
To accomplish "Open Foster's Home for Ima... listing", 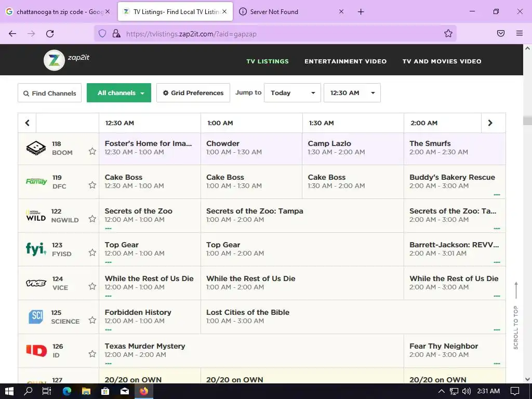I will click(x=150, y=149).
